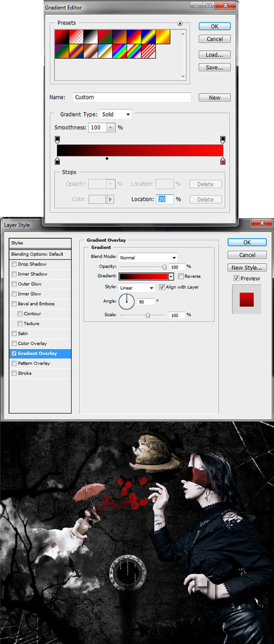Select the Spectrum rainbow gradient preset
Viewport: 274px width, 644px height.
(x=119, y=50)
